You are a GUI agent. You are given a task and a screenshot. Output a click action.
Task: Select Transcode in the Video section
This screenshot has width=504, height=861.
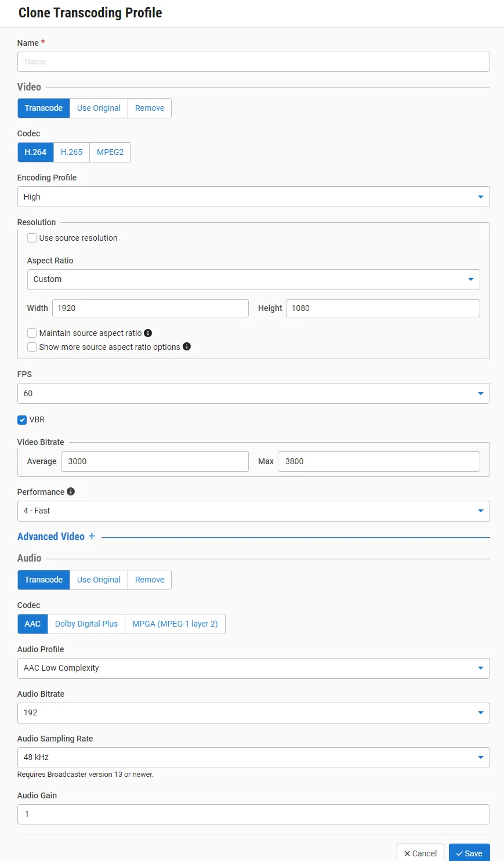coord(43,108)
